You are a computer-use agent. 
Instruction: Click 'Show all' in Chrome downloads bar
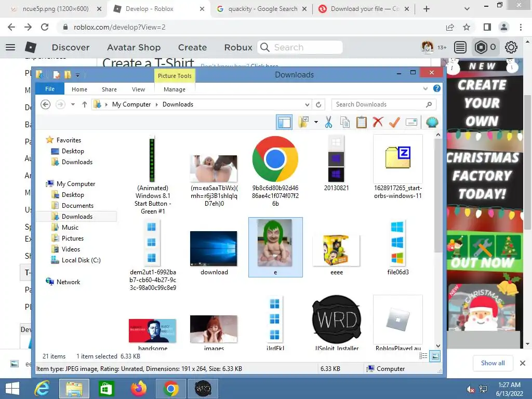point(493,363)
